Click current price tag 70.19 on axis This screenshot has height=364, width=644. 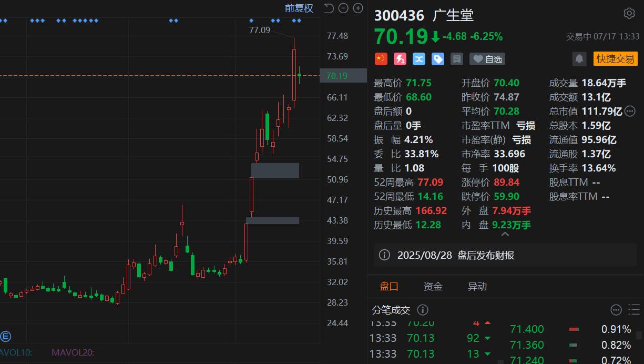coord(343,76)
